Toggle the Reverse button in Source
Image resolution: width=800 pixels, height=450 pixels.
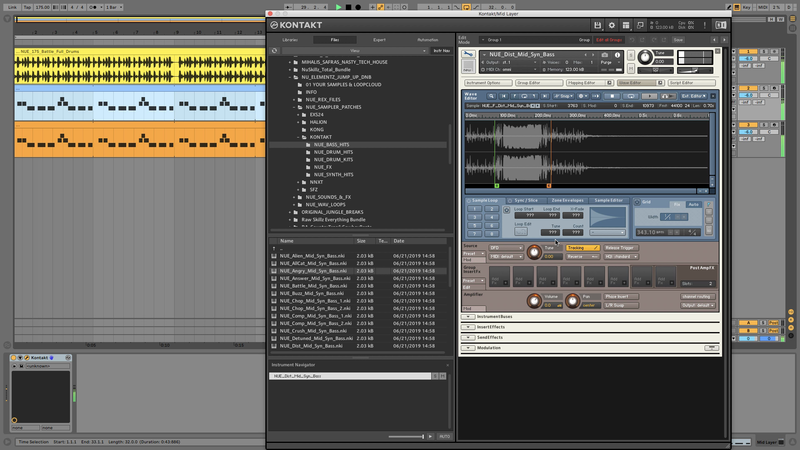[582, 257]
